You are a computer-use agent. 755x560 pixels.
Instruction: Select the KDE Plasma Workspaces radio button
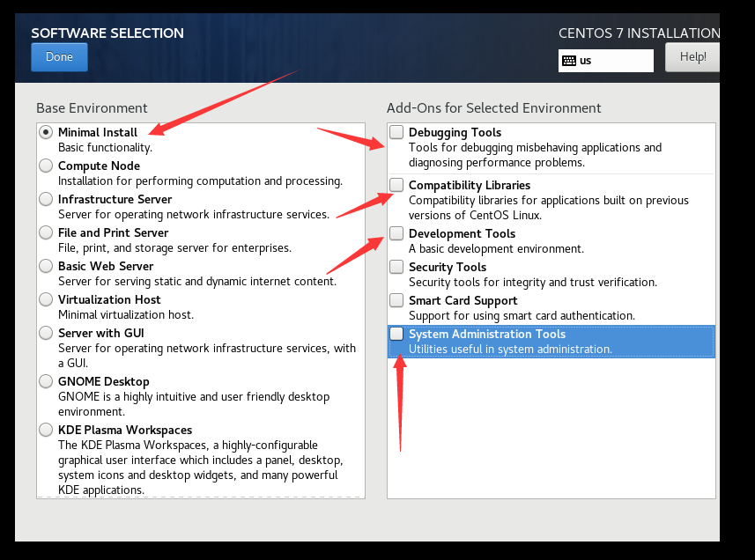(46, 430)
